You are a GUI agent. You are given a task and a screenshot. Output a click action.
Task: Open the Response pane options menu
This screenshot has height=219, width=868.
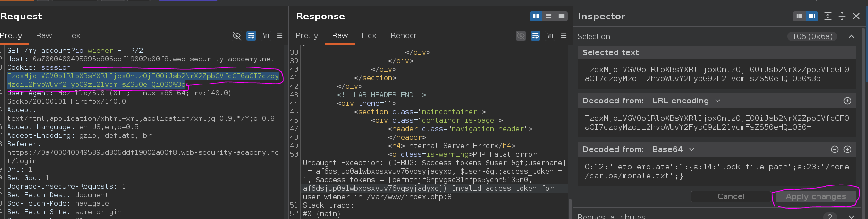[564, 35]
